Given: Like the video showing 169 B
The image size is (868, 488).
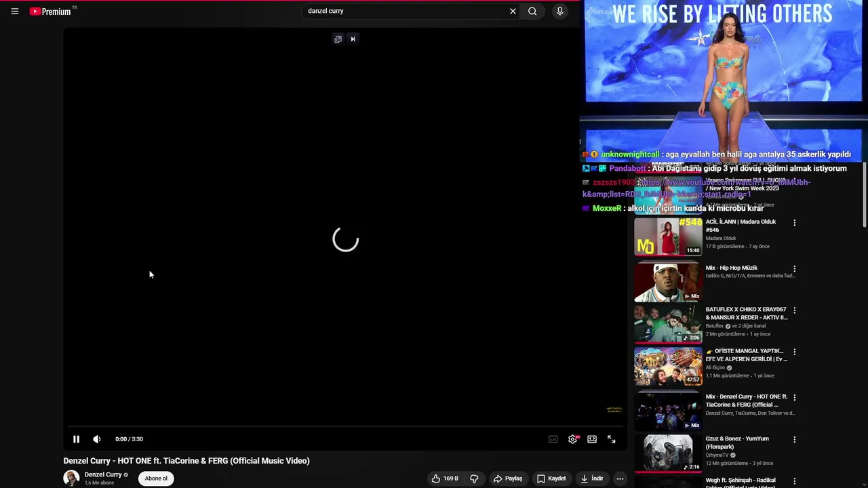Looking at the screenshot, I should (445, 479).
